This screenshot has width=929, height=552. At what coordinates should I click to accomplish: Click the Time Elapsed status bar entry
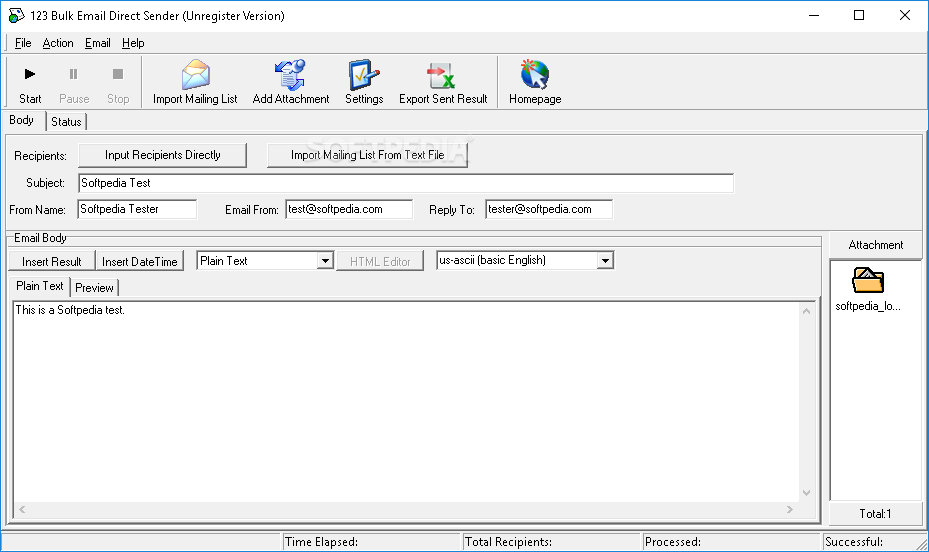click(x=370, y=542)
